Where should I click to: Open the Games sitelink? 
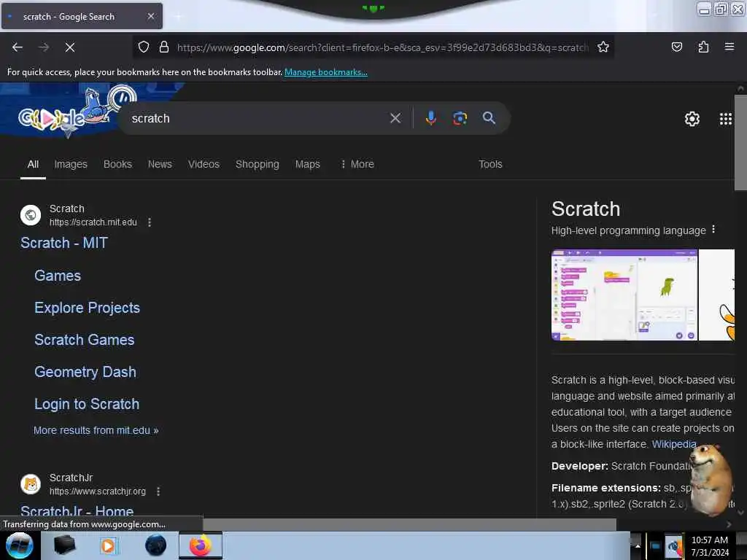58,276
